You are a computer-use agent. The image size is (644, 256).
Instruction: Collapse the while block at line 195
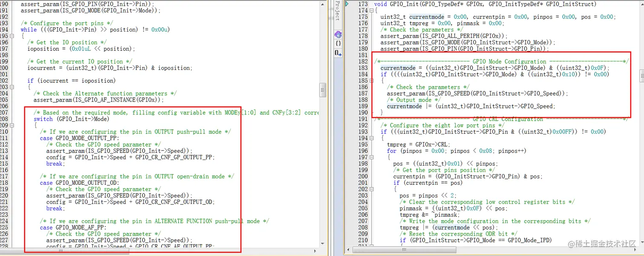click(11, 36)
